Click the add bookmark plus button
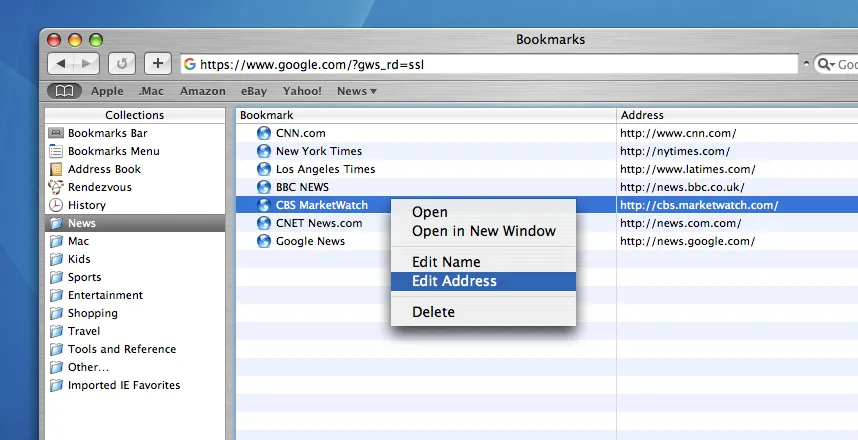This screenshot has height=440, width=858. tap(158, 64)
